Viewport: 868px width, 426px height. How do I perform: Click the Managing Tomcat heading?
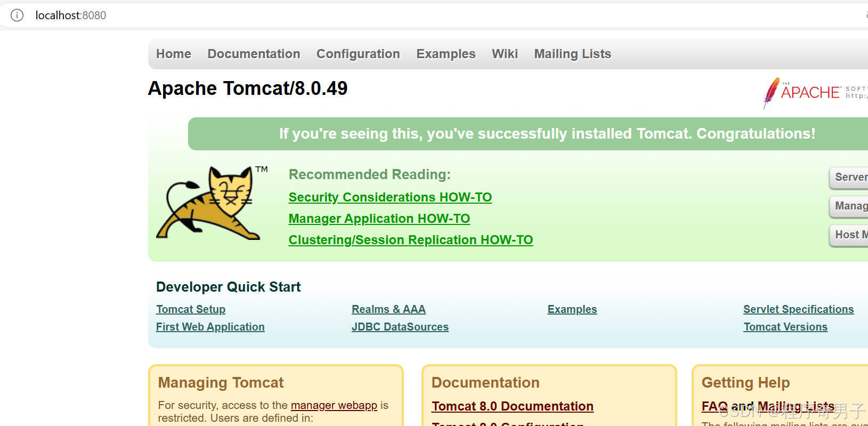pyautogui.click(x=221, y=383)
